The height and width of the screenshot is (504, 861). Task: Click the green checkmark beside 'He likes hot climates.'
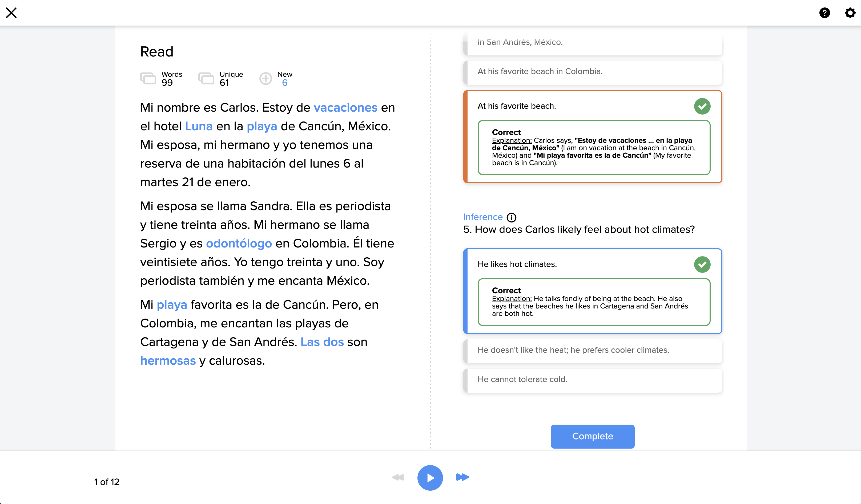pos(702,264)
